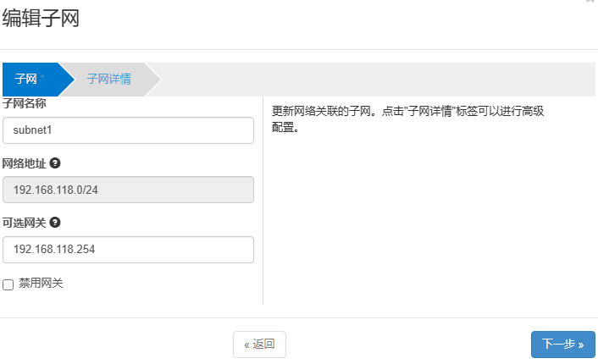
Task: Click the 编辑子网 dialog title
Action: click(x=41, y=19)
